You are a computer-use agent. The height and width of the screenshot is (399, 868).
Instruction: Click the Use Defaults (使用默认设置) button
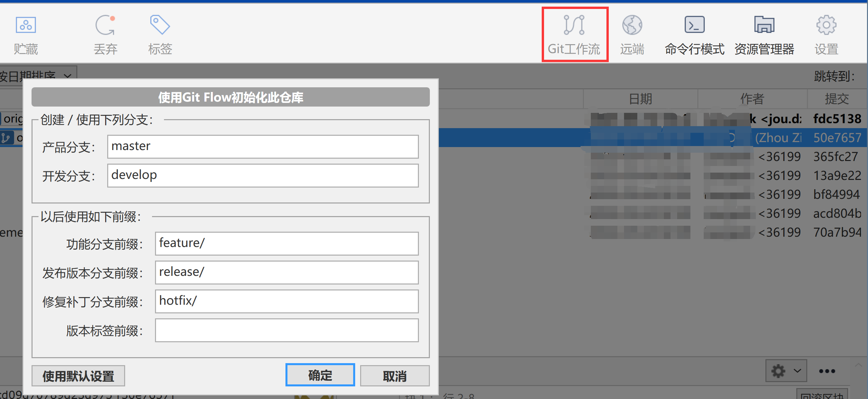coord(78,376)
